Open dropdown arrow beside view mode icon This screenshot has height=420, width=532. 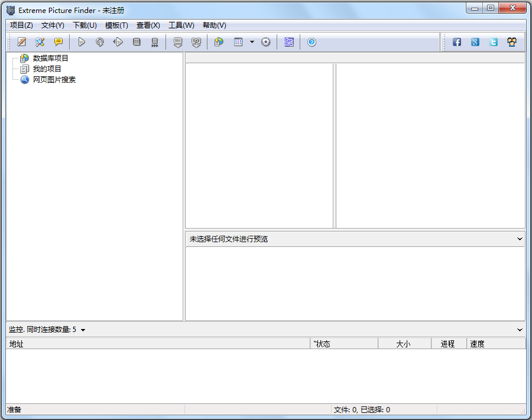coord(252,42)
